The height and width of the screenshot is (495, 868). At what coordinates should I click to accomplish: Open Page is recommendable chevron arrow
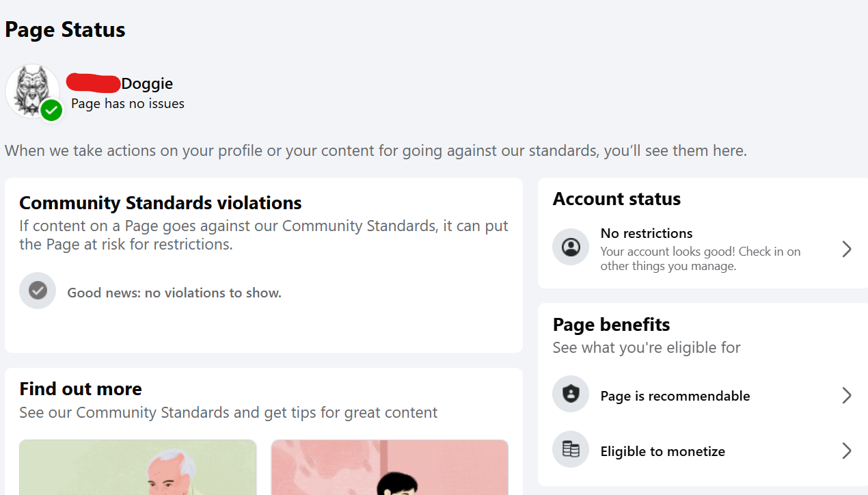point(847,395)
